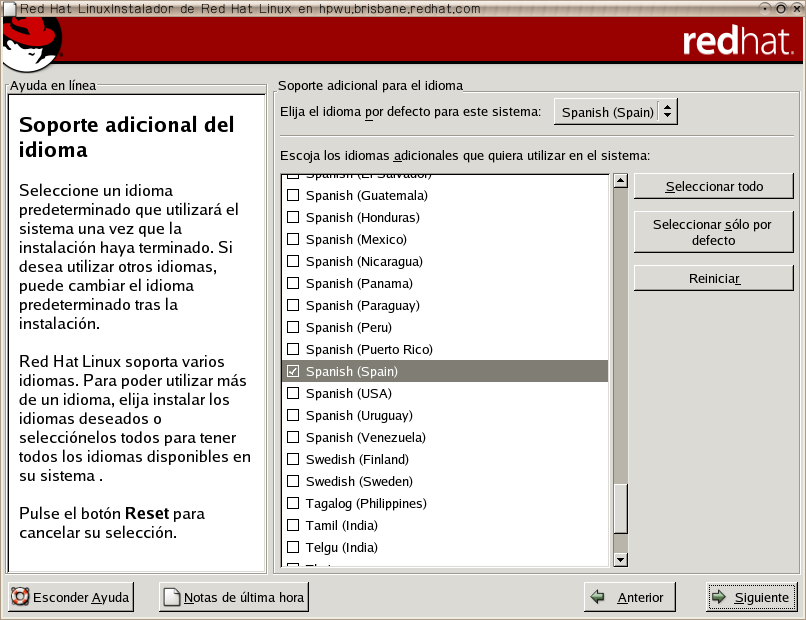Click the language list scrollbar thumb
Viewport: 806px width, 620px height.
621,509
